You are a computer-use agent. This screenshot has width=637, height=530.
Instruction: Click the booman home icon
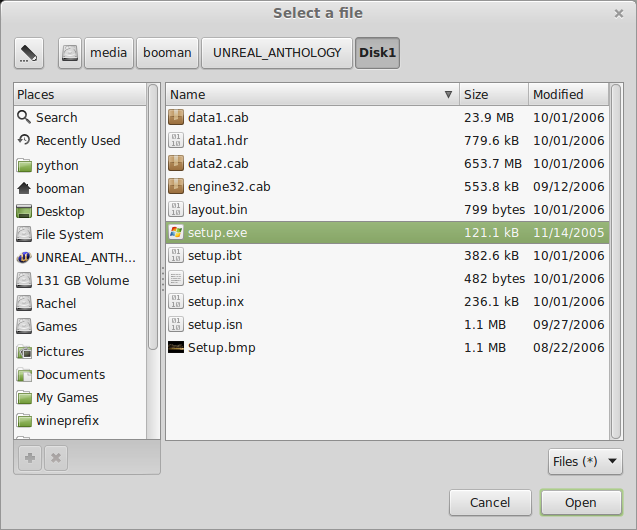tap(24, 188)
